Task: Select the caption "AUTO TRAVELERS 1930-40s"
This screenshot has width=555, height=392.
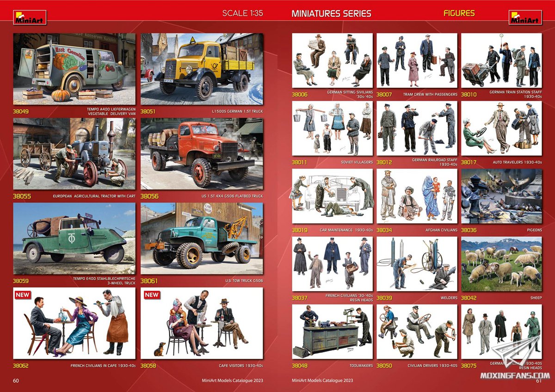Action: [x=518, y=162]
